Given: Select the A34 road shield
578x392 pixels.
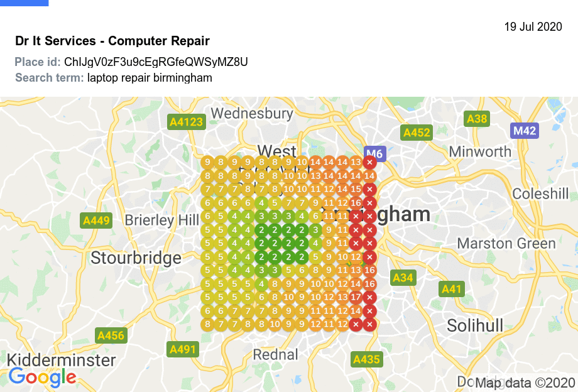Looking at the screenshot, I should (403, 277).
